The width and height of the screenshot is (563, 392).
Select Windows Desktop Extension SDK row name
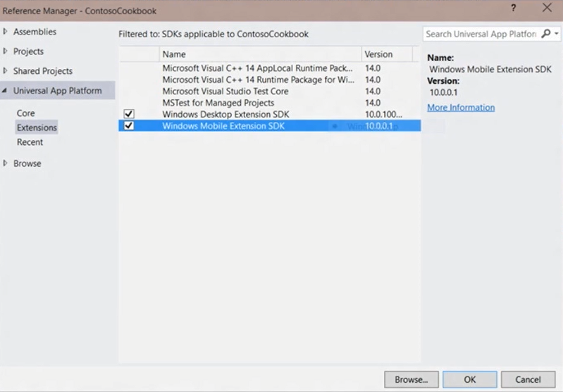[x=225, y=115]
